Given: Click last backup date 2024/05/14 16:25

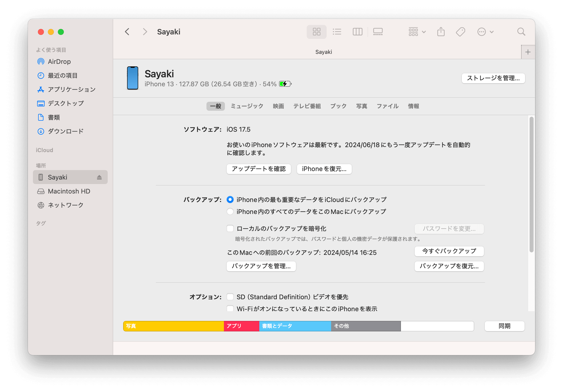Looking at the screenshot, I should [x=350, y=253].
